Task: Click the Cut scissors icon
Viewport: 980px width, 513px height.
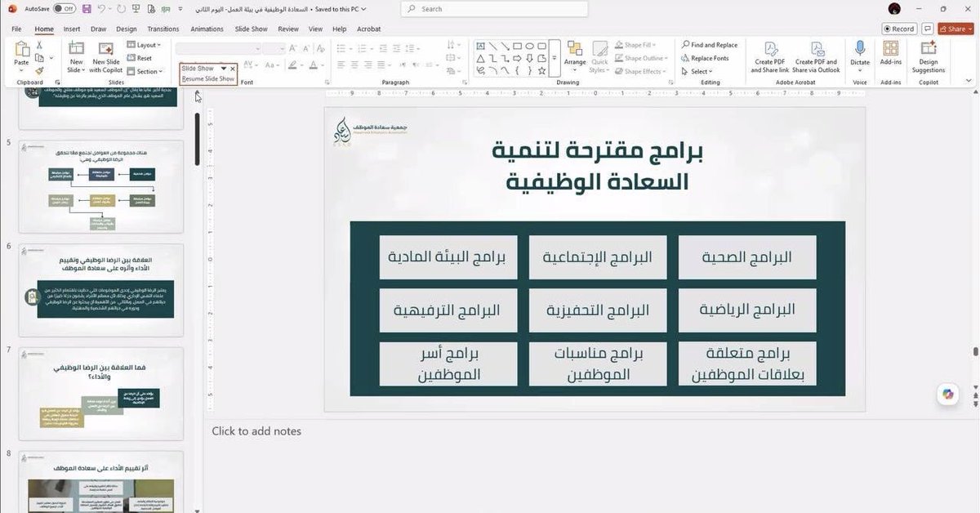Action: coord(38,46)
